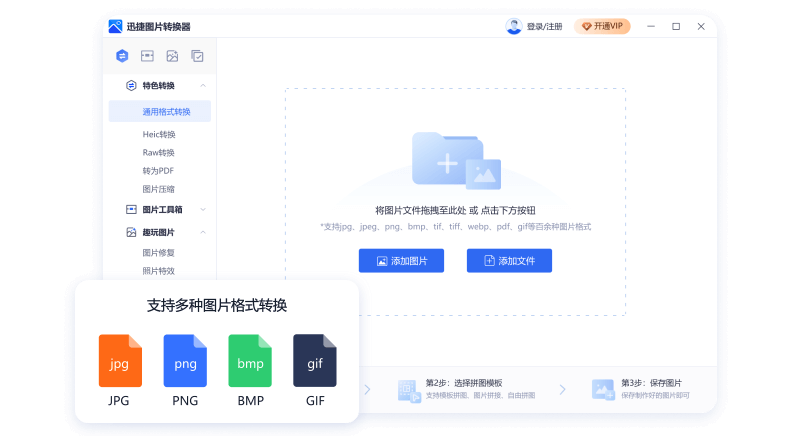Select 通用格式转换 in the sidebar
The width and height of the screenshot is (808, 436).
pos(165,112)
